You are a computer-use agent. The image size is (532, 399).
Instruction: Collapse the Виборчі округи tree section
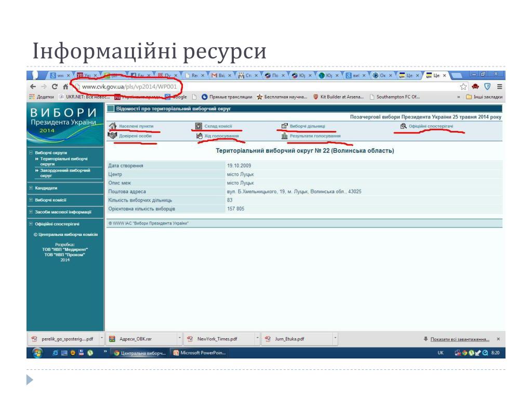[x=31, y=153]
